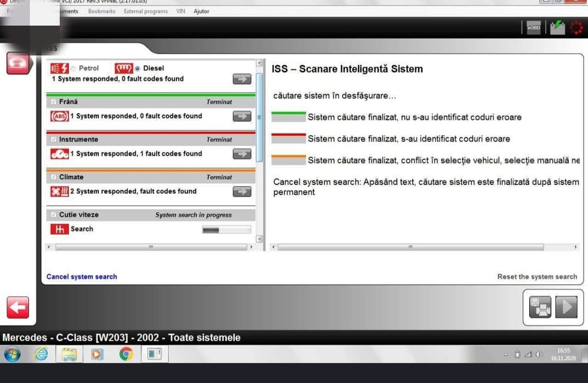588x383 pixels.
Task: Open Internet Explorer from taskbar
Action: [41, 354]
